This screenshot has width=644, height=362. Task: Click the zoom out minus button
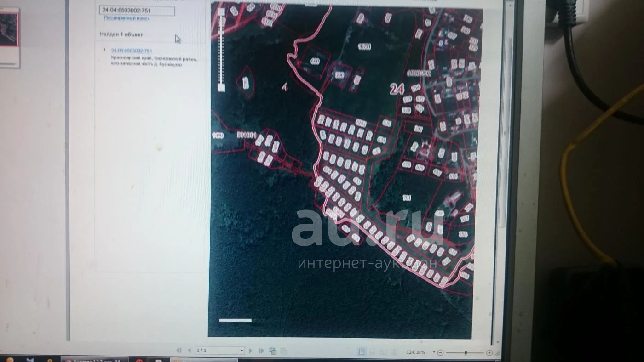[x=440, y=352]
